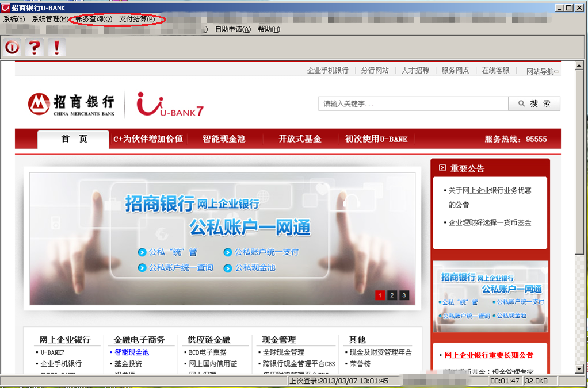Click 企业手机银行 in the top utility links
The image size is (588, 388).
tap(328, 70)
